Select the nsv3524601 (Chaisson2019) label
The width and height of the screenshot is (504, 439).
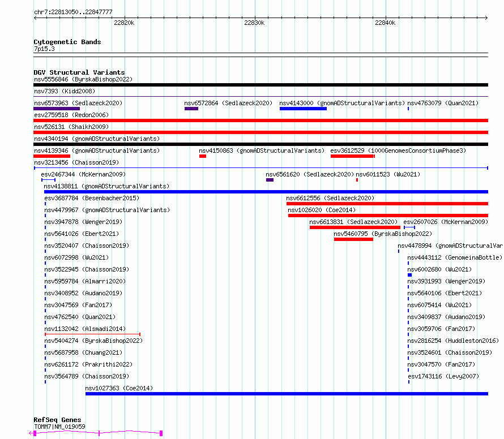point(450,352)
